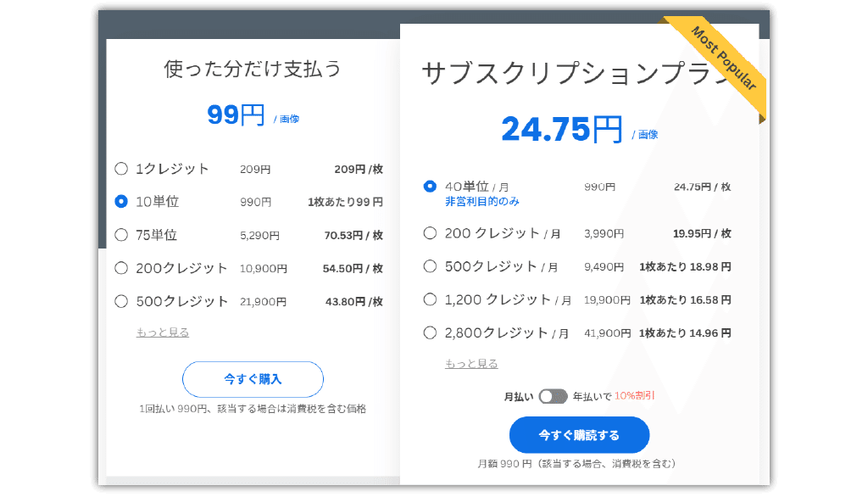868x497 pixels.
Task: Toggle the 月払い / 年払い billing switch
Action: (553, 396)
